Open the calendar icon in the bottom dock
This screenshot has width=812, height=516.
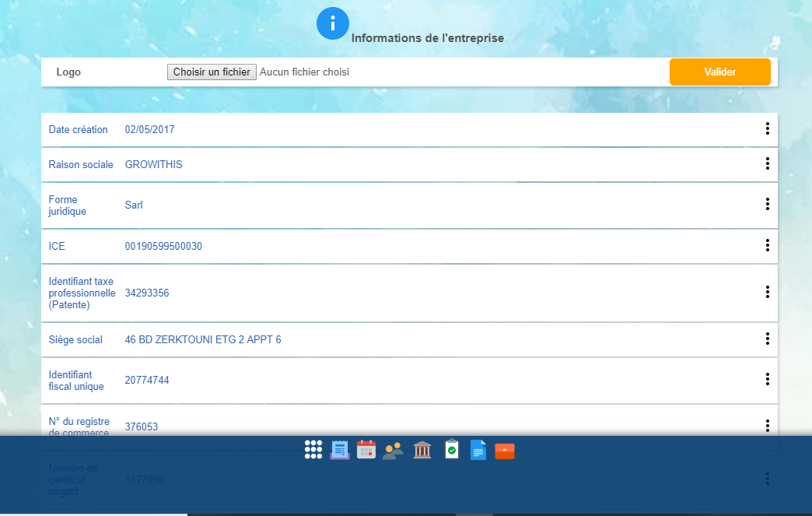(366, 450)
